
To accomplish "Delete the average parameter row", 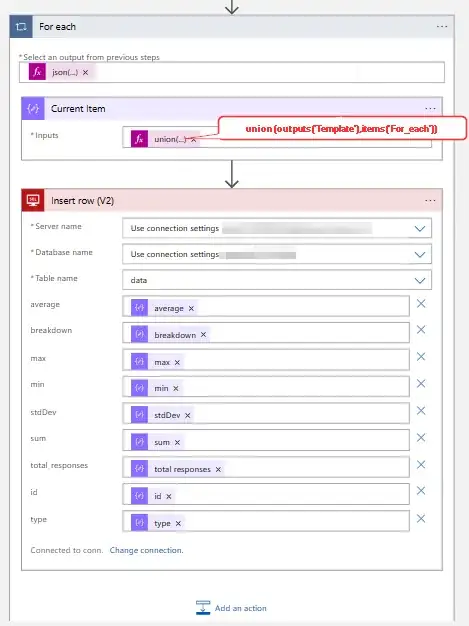I will coord(421,304).
